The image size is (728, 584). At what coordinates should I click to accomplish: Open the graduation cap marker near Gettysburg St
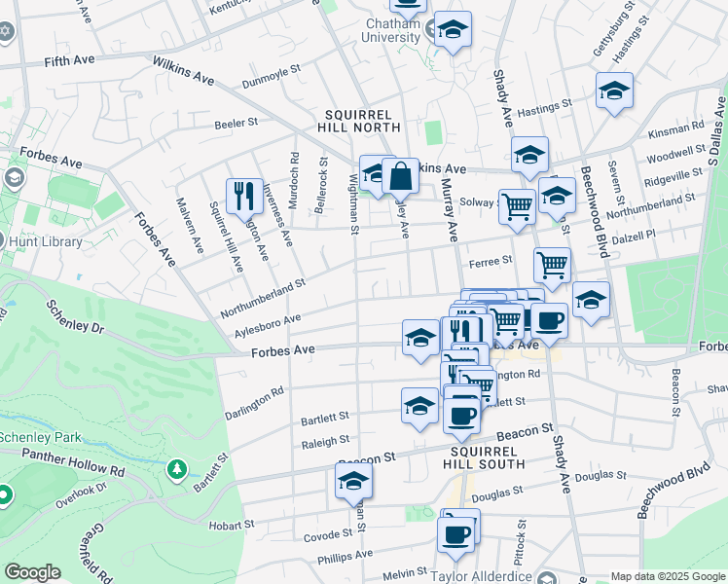614,91
